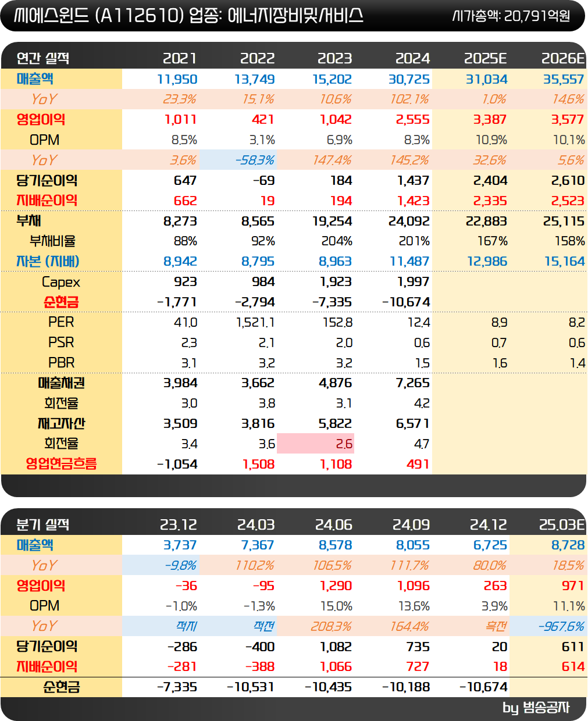The image size is (588, 721).
Task: Click the PSR row label
Action: [61, 342]
